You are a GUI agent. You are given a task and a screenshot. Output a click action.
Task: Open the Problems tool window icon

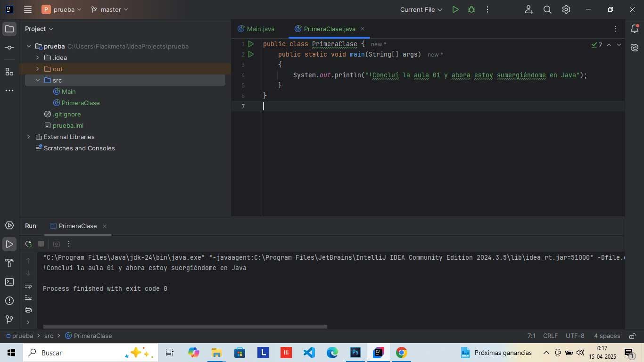click(9, 301)
